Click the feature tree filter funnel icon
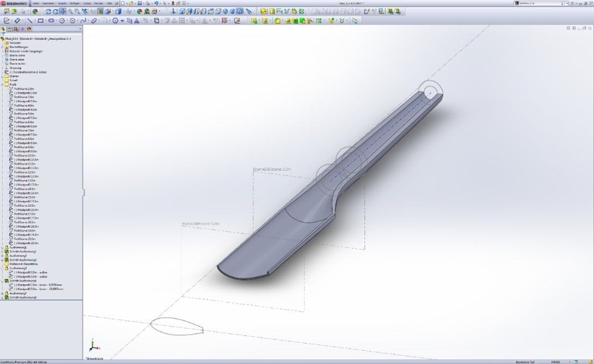Image resolution: width=594 pixels, height=364 pixels. click(3, 34)
